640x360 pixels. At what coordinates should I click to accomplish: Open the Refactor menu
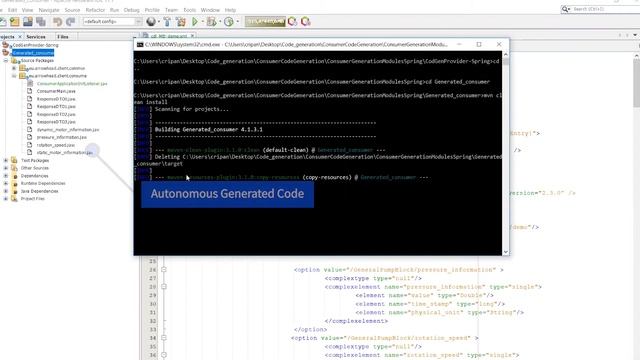(x=95, y=10)
